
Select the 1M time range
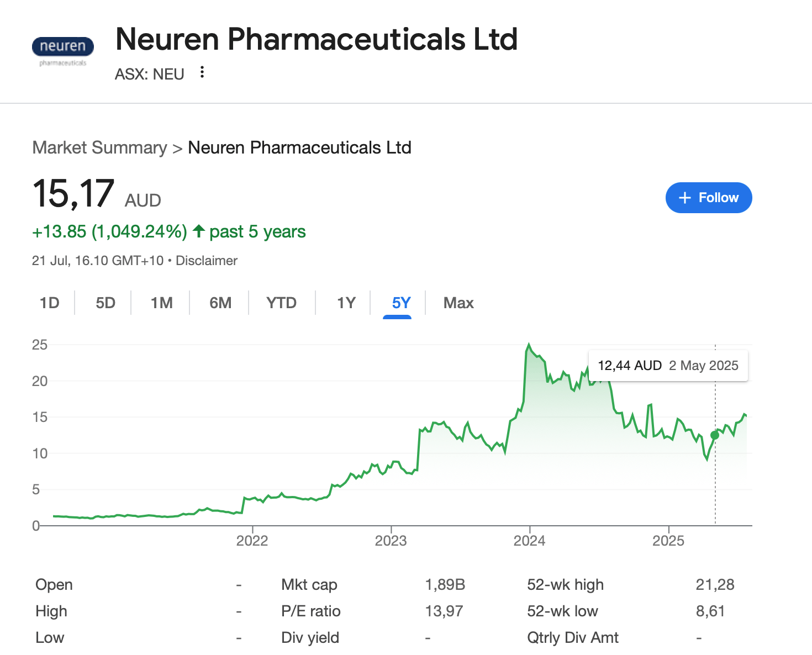point(162,303)
